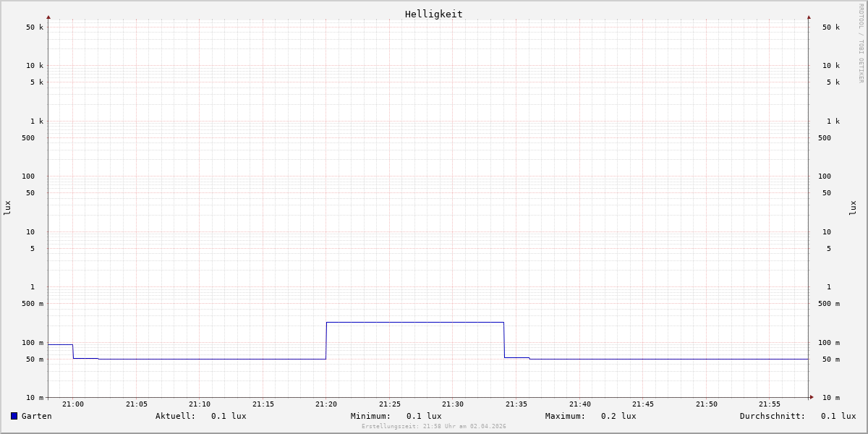Click the Garten legend label
This screenshot has height=434, width=868.
pos(37,416)
